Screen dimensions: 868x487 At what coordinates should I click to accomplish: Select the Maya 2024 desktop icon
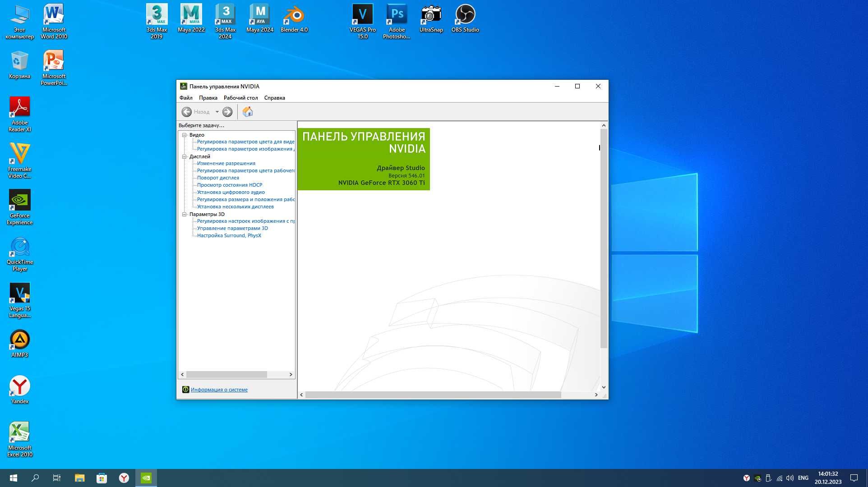(260, 18)
